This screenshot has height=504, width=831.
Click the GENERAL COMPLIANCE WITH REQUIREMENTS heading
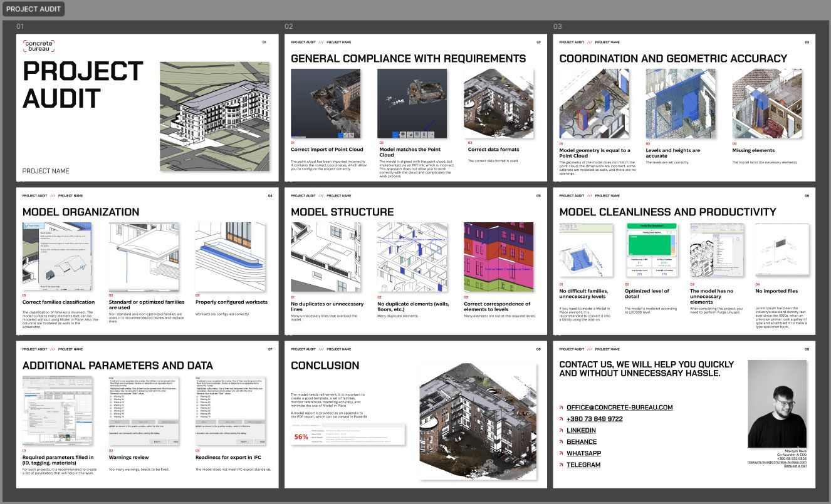(x=408, y=58)
